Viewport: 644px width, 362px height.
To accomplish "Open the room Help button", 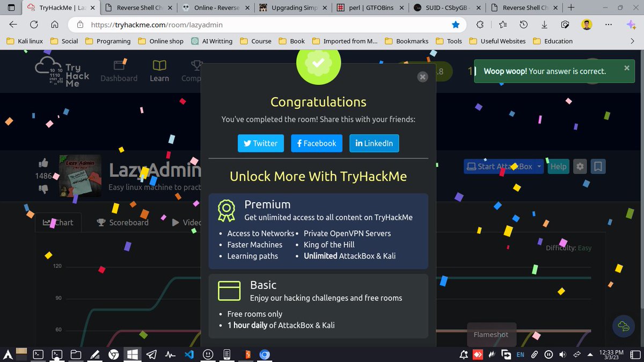I will [x=558, y=166].
